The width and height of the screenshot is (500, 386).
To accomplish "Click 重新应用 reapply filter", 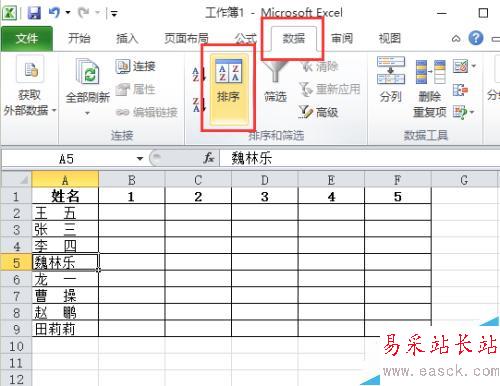I will point(329,89).
